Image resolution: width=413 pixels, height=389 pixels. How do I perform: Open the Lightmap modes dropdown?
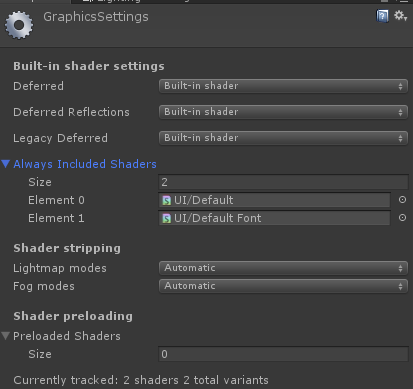tap(283, 268)
